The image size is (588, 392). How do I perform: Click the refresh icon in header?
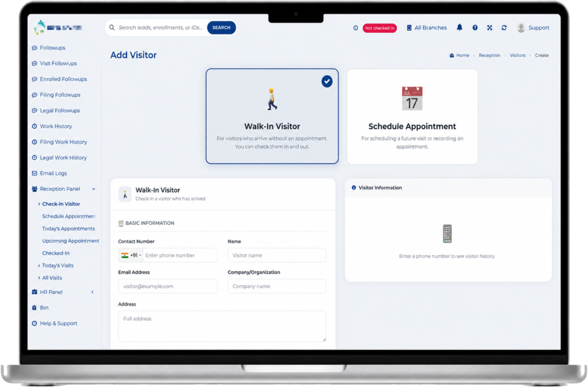point(504,28)
